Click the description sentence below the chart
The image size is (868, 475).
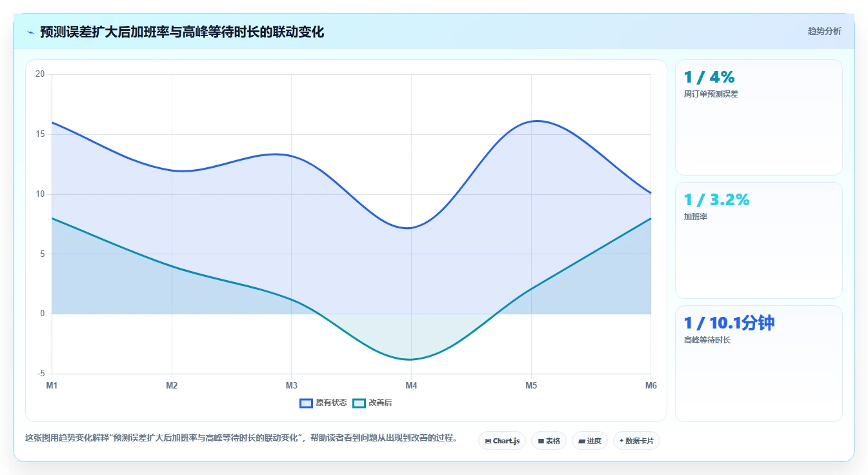(243, 438)
